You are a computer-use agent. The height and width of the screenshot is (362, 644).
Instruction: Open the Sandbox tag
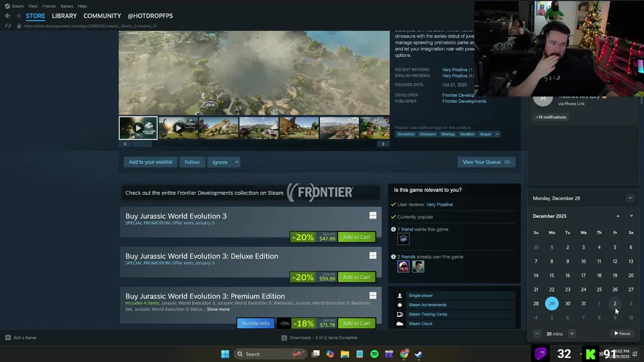(467, 134)
